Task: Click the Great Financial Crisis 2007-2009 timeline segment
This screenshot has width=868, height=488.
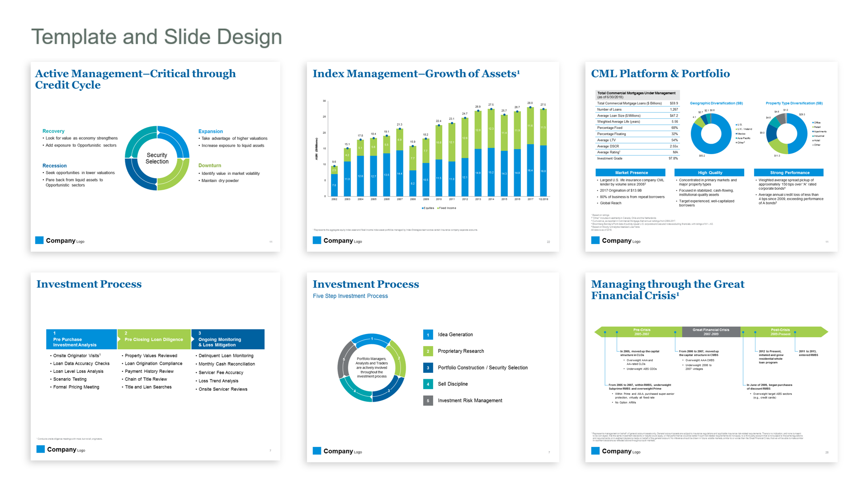Action: 711,332
